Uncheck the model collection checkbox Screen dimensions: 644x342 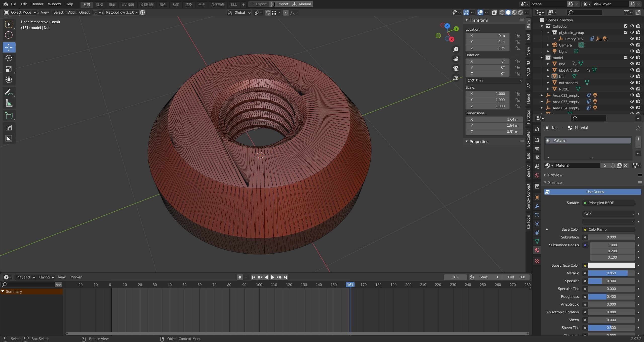click(x=626, y=58)
